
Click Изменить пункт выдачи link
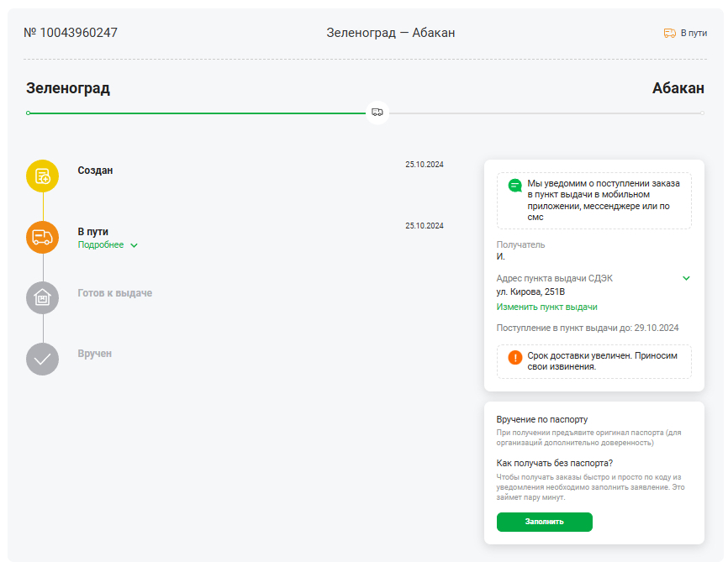(x=546, y=307)
